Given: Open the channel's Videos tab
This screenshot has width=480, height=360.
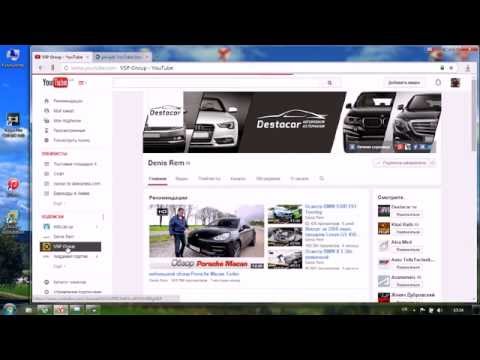Looking at the screenshot, I should coord(182,179).
